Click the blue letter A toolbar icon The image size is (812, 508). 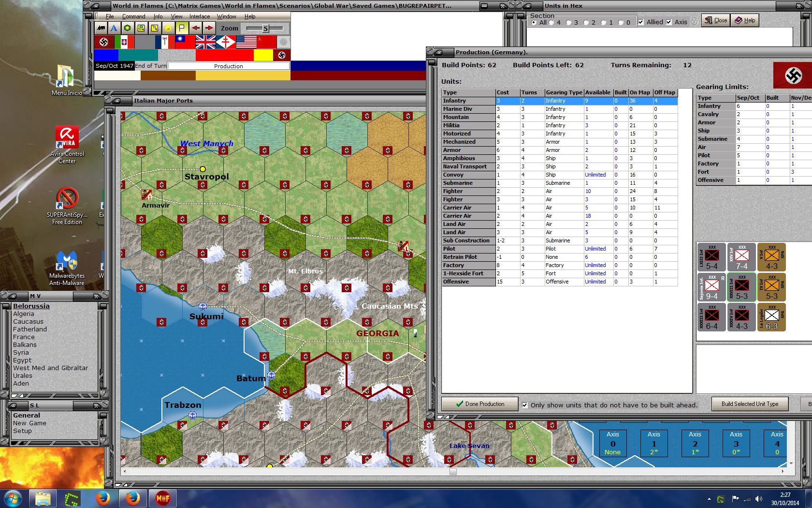114,28
